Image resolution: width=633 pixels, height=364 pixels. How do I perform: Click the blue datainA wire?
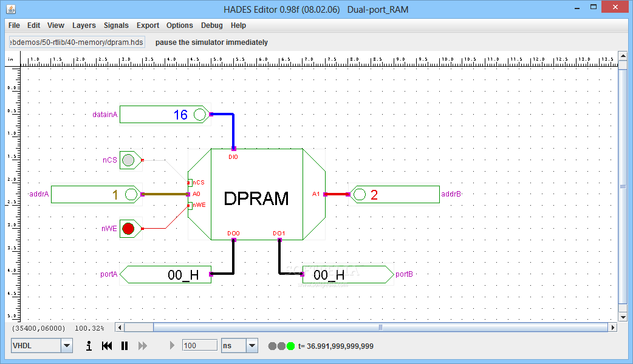pyautogui.click(x=233, y=131)
